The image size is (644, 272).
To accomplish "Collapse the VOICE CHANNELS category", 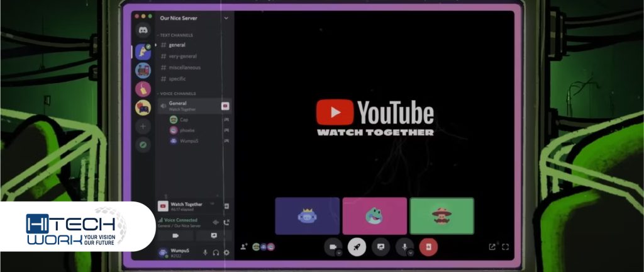I will [176, 94].
